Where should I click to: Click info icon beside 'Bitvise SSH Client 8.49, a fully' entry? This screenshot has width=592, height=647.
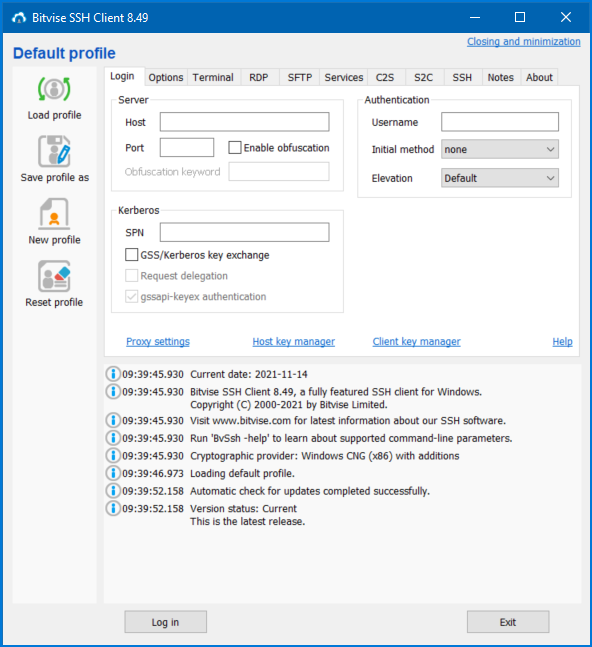coord(113,391)
